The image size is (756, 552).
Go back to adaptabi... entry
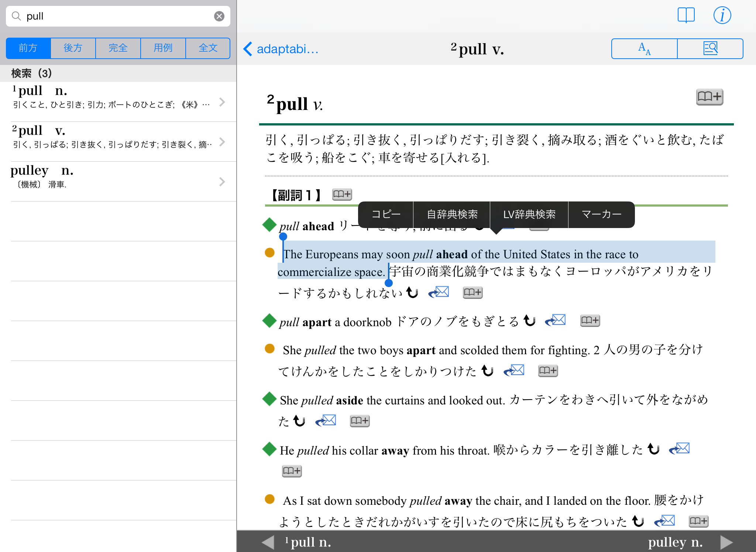(x=281, y=49)
